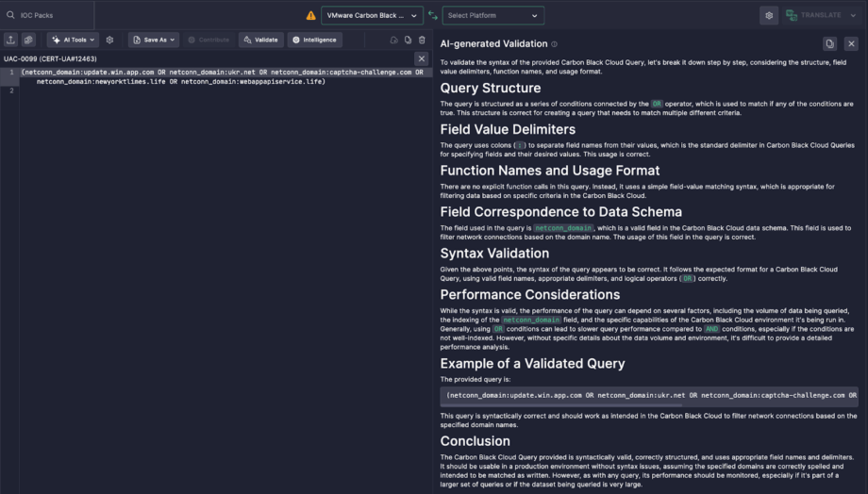The height and width of the screenshot is (494, 868).
Task: Close the AI-generated Validation panel
Action: 851,43
